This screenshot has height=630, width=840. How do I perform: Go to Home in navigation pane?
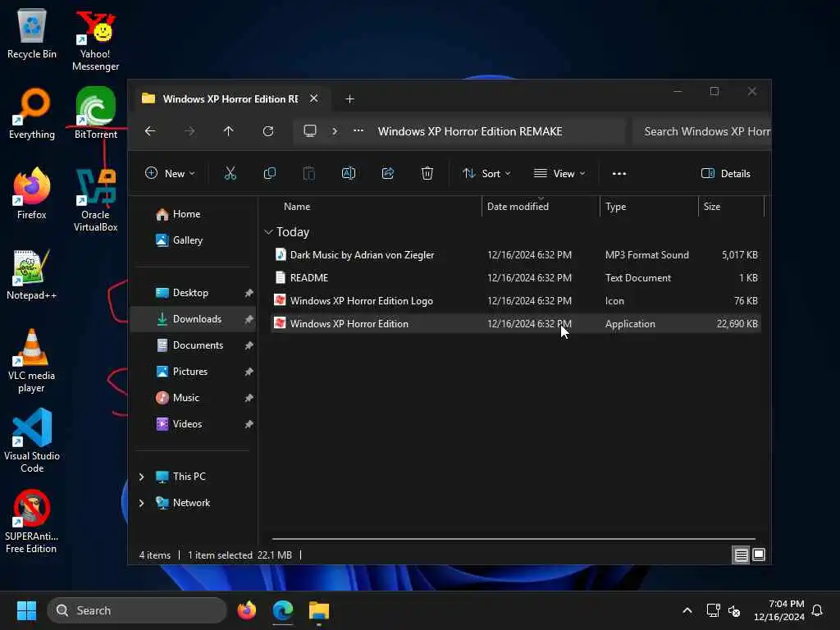point(194,214)
